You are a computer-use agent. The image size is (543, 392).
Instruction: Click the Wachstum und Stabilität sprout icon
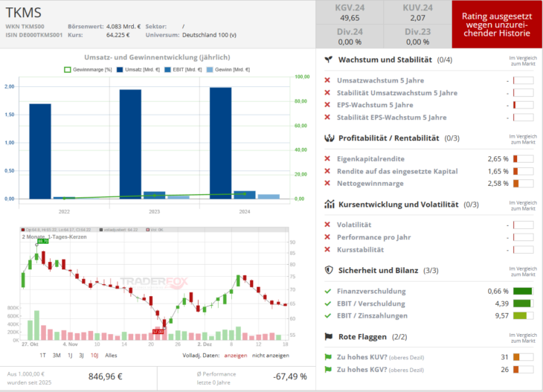click(328, 60)
